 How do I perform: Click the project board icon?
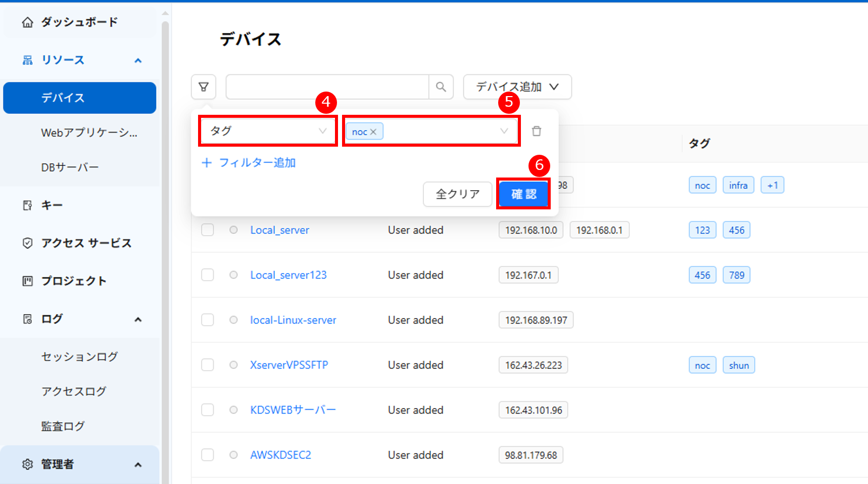(28, 281)
